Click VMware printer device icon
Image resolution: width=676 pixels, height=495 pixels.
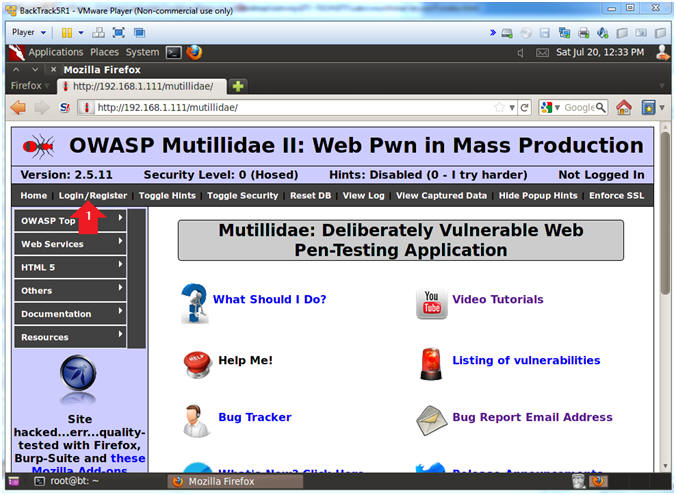tap(584, 33)
